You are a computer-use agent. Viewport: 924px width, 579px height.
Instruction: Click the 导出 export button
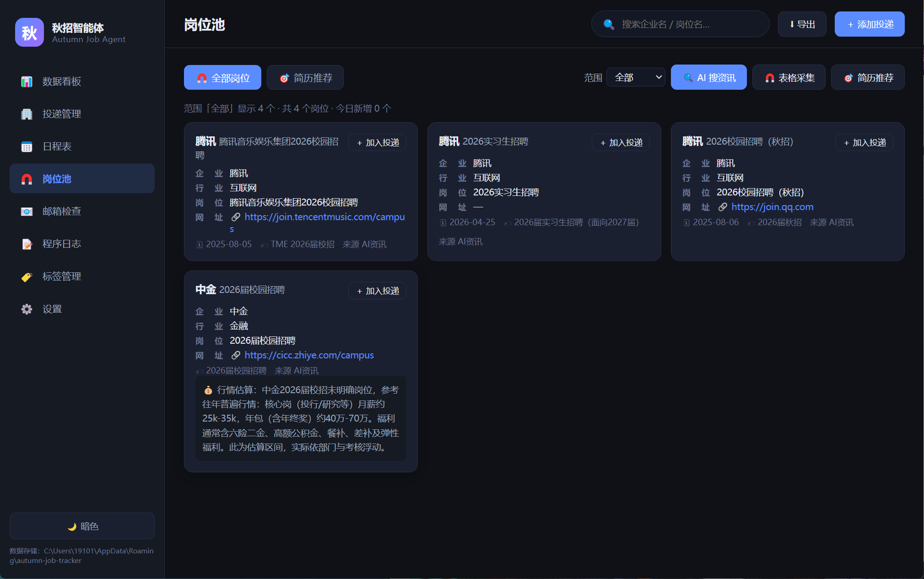point(802,24)
